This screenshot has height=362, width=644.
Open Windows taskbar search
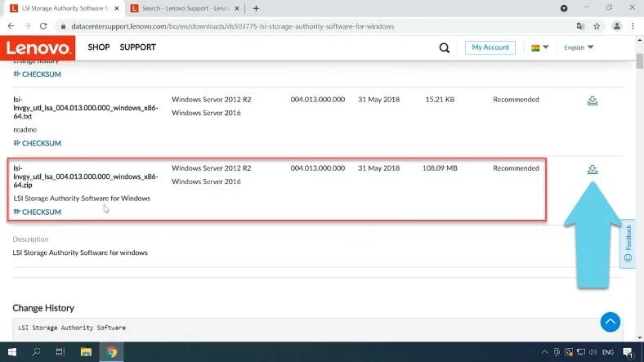point(36,351)
